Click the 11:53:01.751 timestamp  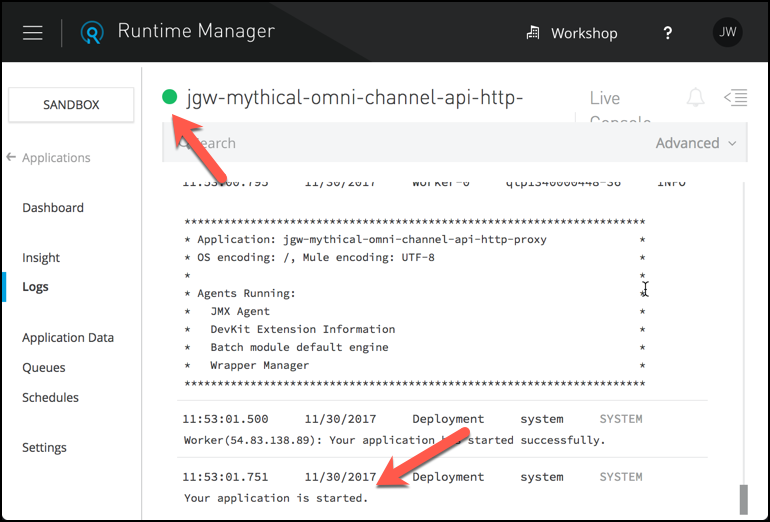point(225,477)
